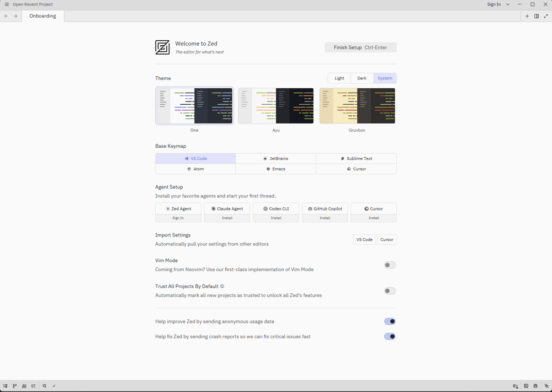The image size is (552, 392).
Task: Open the debugger bug icon in status bar
Action: (535, 386)
